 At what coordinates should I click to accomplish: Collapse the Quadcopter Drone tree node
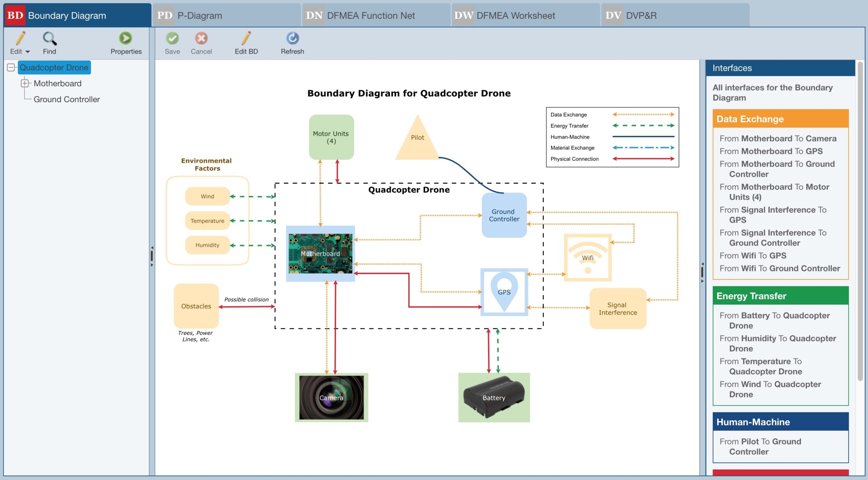[11, 68]
